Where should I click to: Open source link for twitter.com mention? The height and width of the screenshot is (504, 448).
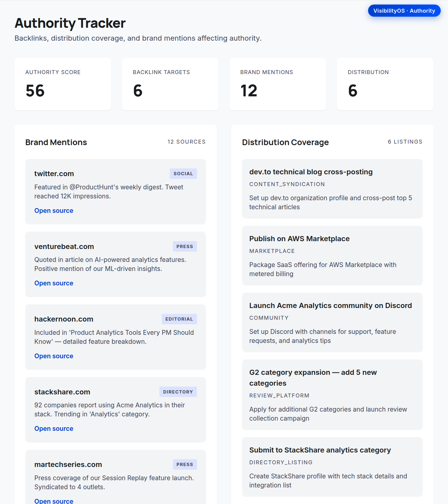54,211
